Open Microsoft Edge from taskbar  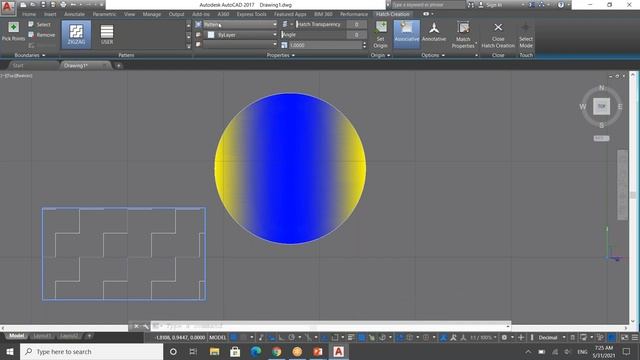point(256,351)
